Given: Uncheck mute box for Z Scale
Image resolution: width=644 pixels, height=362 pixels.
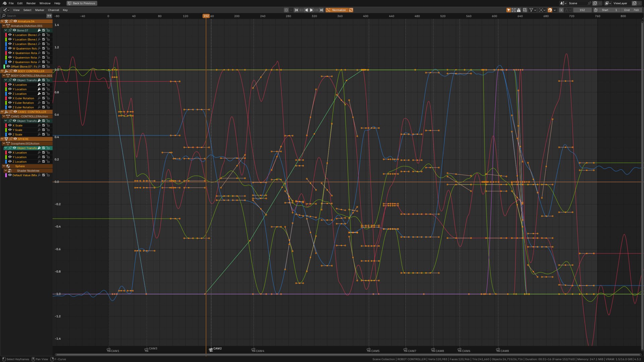Looking at the screenshot, I should [x=43, y=134].
